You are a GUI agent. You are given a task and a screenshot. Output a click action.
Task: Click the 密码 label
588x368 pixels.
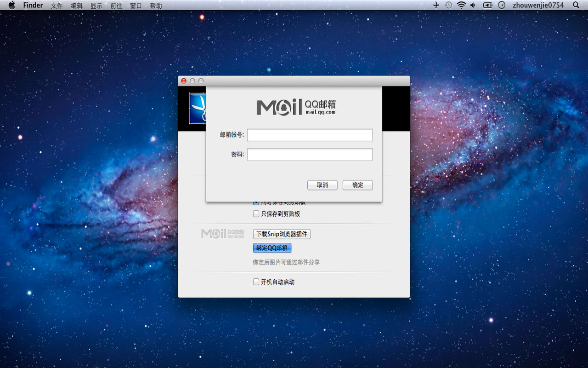point(237,155)
